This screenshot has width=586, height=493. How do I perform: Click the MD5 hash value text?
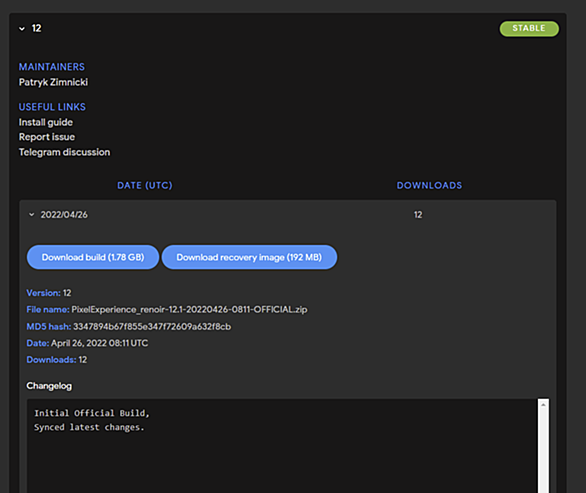click(x=152, y=327)
